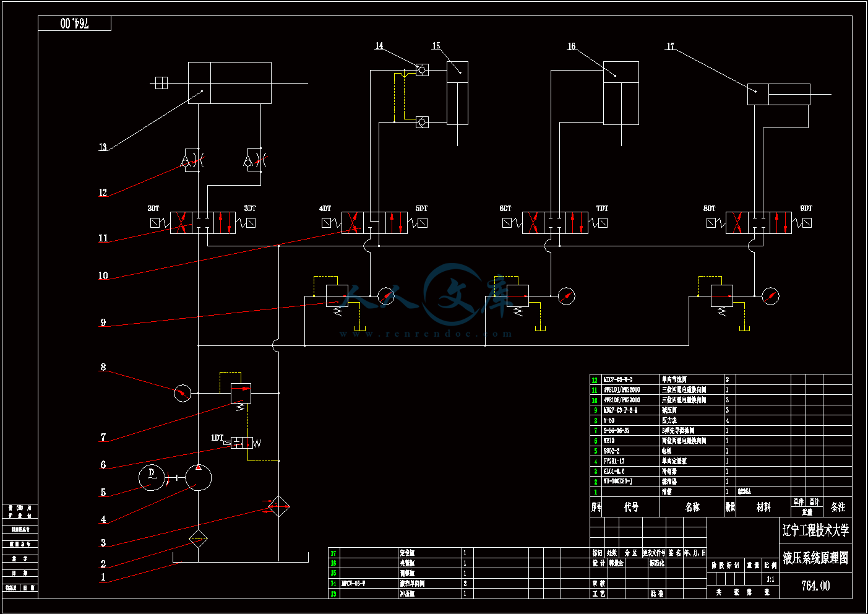Click the 6DT solenoid label
The height and width of the screenshot is (614, 868).
pyautogui.click(x=505, y=209)
